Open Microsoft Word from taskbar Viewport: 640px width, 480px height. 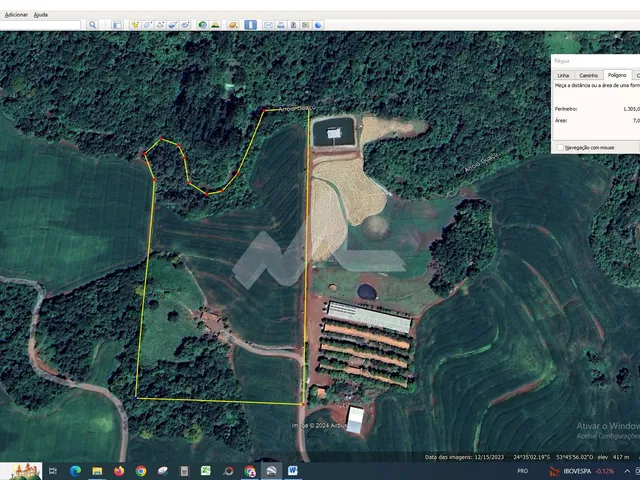pos(293,471)
